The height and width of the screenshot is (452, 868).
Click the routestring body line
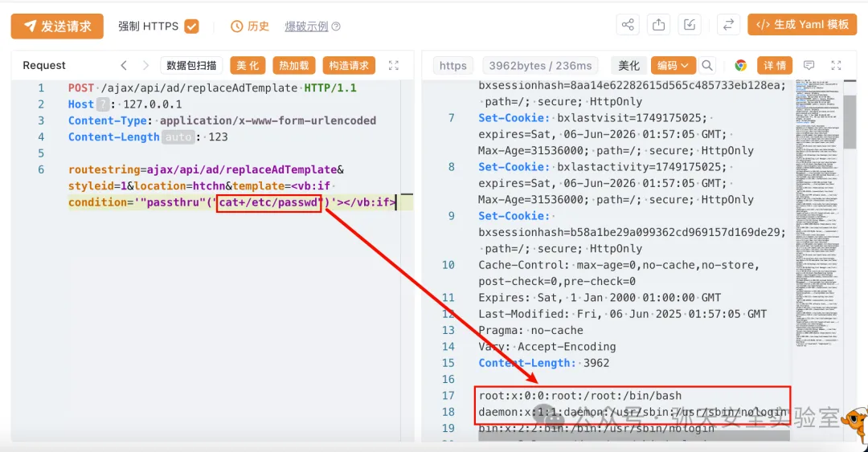click(x=206, y=169)
